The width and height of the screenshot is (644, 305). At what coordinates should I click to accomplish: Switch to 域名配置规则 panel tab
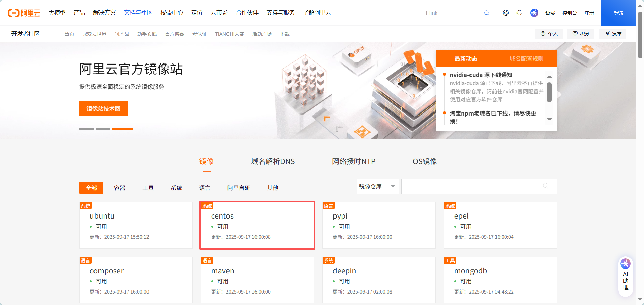(x=527, y=59)
